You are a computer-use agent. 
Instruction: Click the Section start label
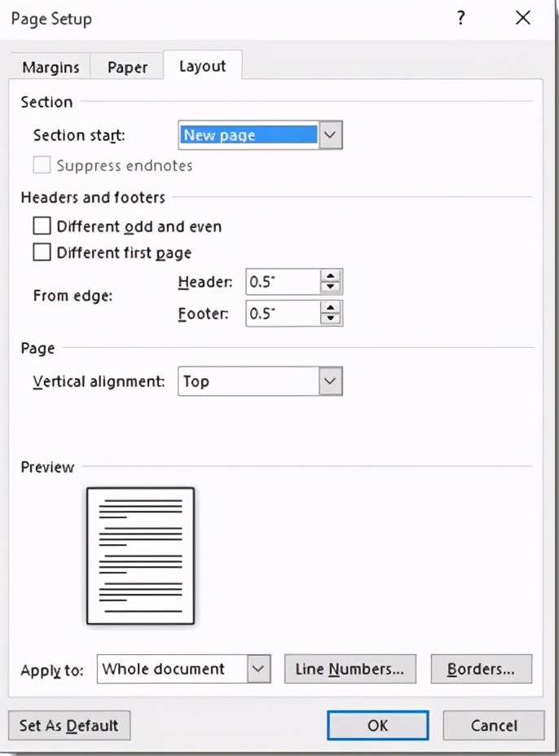(78, 135)
